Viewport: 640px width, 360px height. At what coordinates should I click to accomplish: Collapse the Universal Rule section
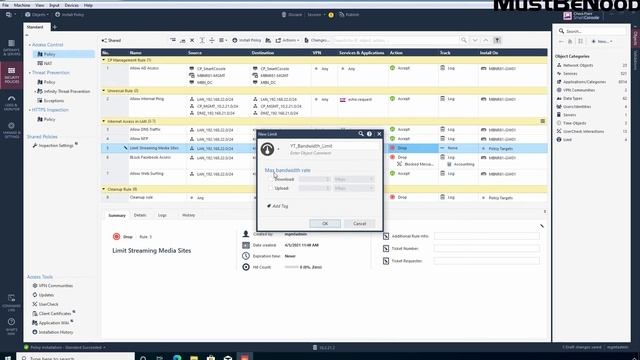pyautogui.click(x=104, y=91)
